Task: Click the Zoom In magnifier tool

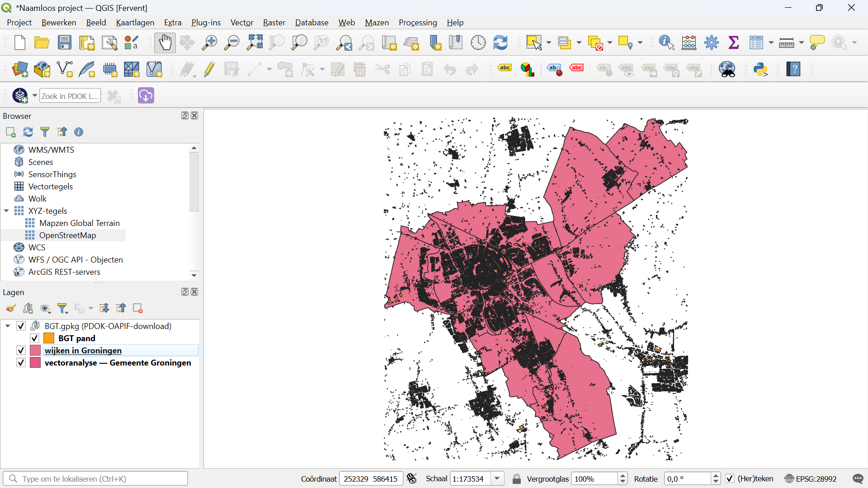Action: point(209,43)
